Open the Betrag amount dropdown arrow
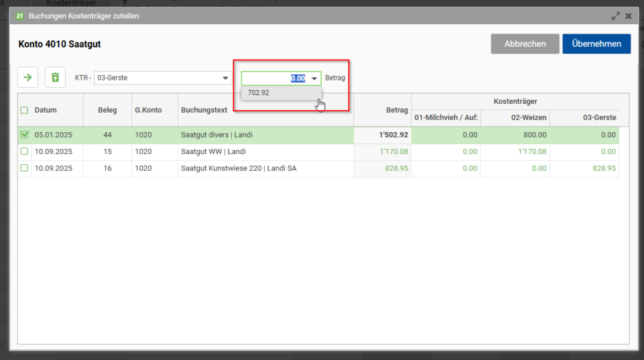Screen dimensions: 644x360 pyautogui.click(x=314, y=78)
